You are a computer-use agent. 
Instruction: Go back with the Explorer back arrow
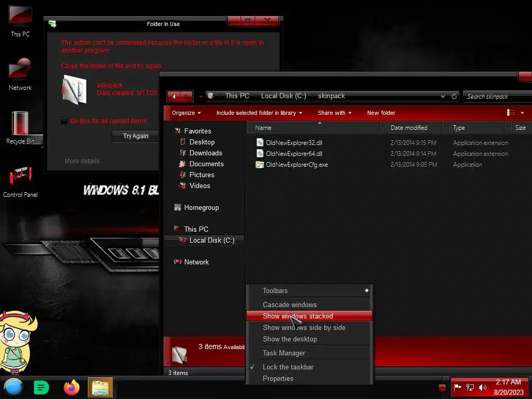[174, 96]
